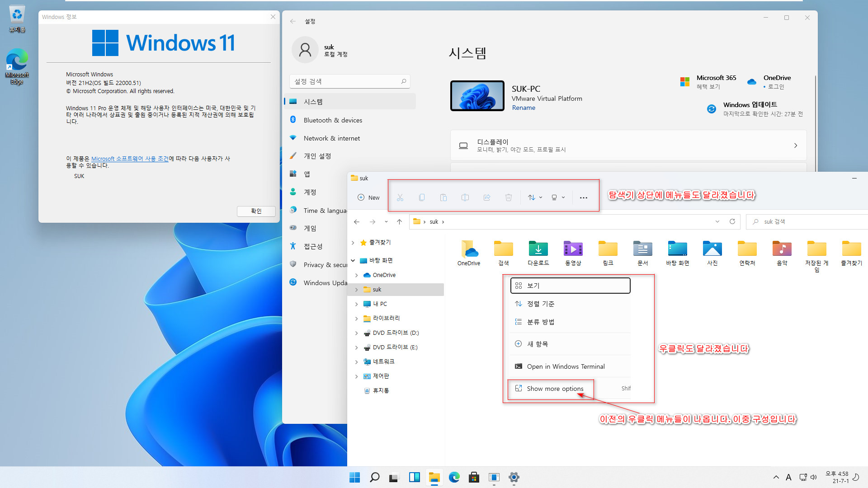
Task: Click the 설정 검색 field
Action: point(349,81)
